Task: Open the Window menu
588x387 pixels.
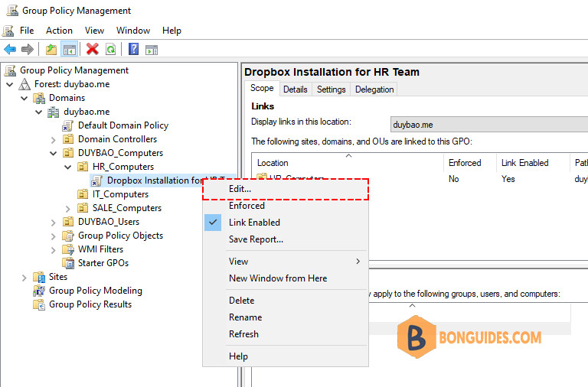Action: (133, 31)
